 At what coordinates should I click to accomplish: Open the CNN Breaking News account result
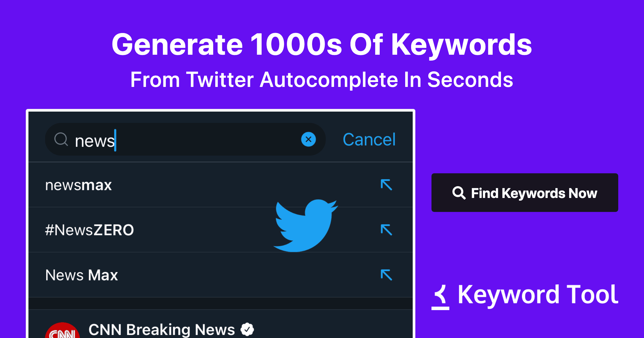tap(162, 330)
